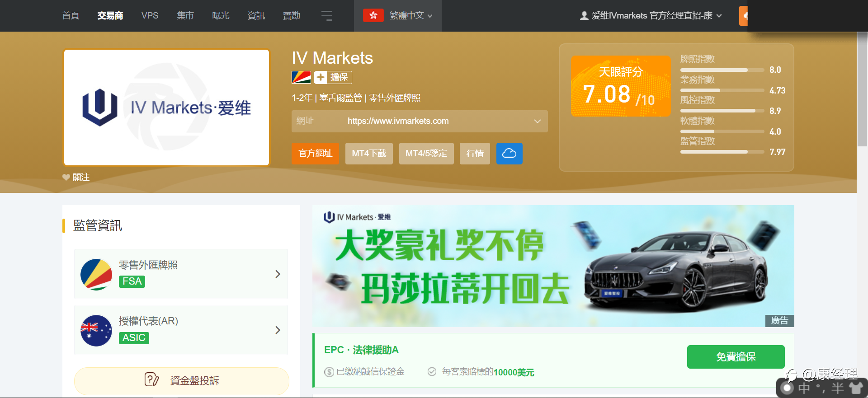Viewport: 868px width, 398px height.
Task: Click the 零售外匯牌照 label text
Action: (148, 265)
